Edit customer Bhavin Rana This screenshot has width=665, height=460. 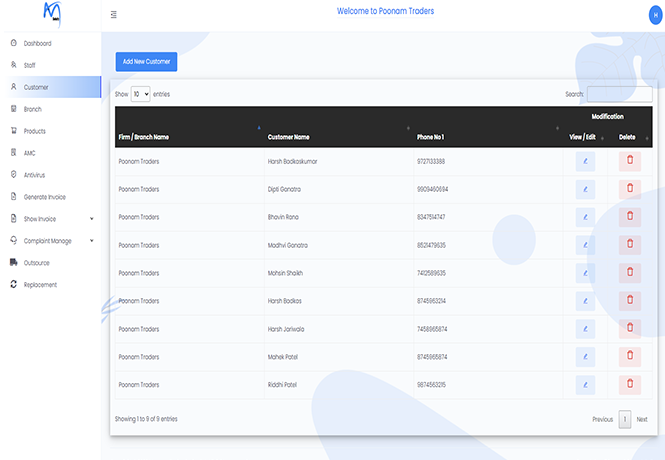[585, 217]
